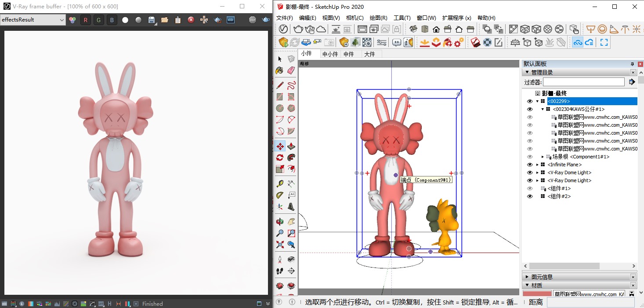Image resolution: width=644 pixels, height=308 pixels.
Task: Open the 文件(F) menu
Action: 285,18
